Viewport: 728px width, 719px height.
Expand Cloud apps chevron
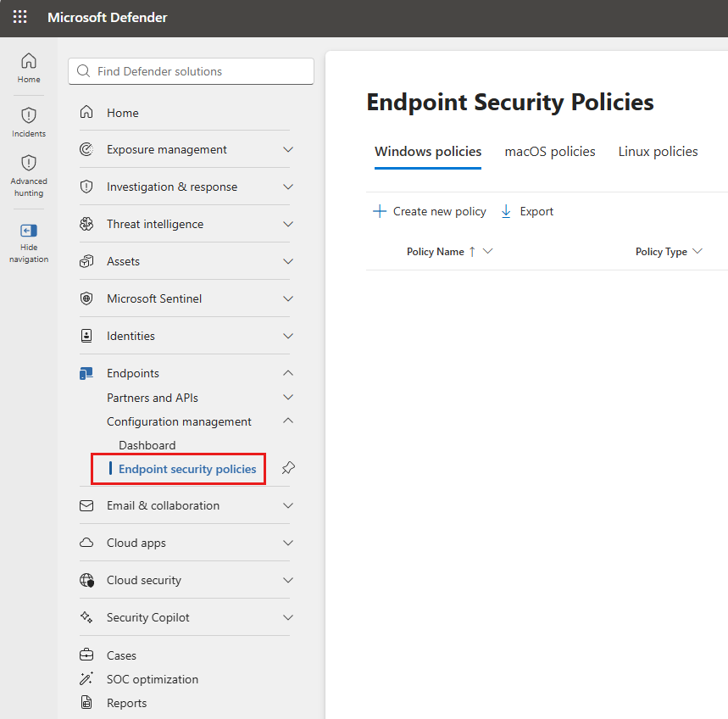pos(288,543)
